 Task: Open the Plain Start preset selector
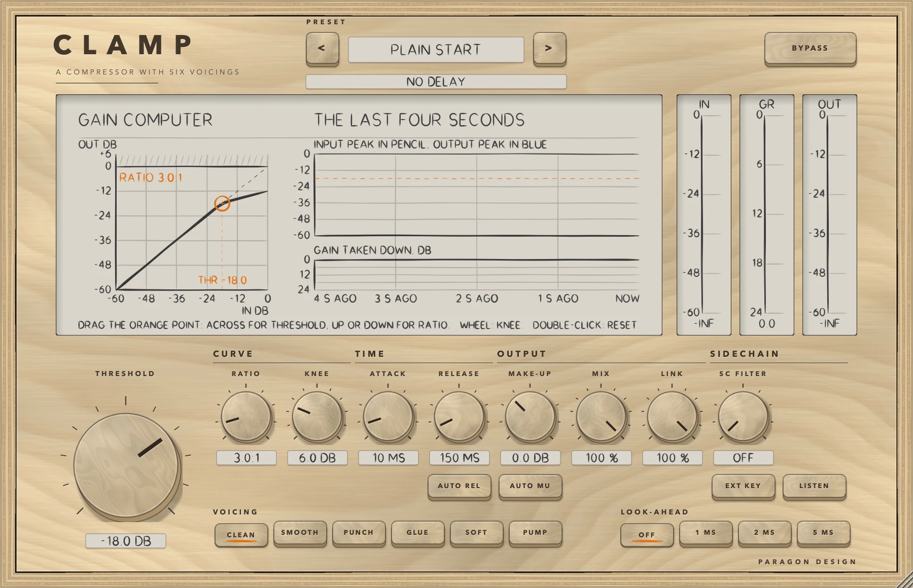[x=436, y=50]
